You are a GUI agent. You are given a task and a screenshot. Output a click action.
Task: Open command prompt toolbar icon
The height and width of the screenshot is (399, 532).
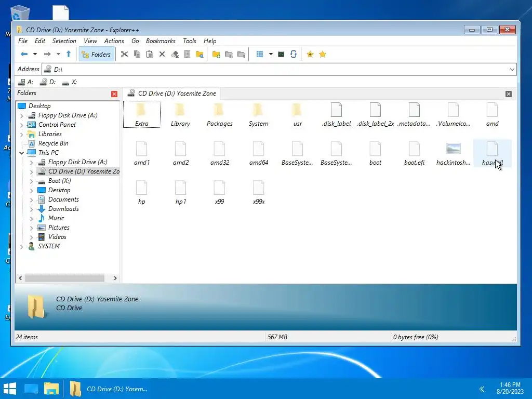click(281, 54)
